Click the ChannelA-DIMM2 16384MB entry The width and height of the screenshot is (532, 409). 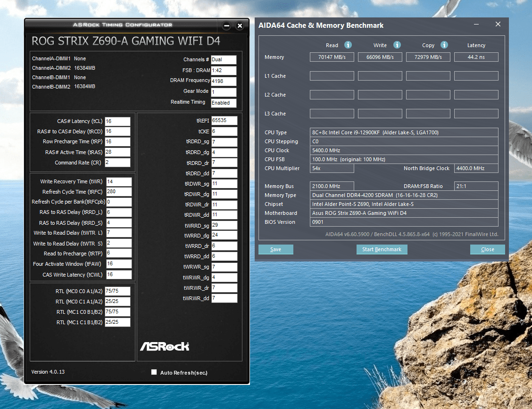[x=64, y=68]
